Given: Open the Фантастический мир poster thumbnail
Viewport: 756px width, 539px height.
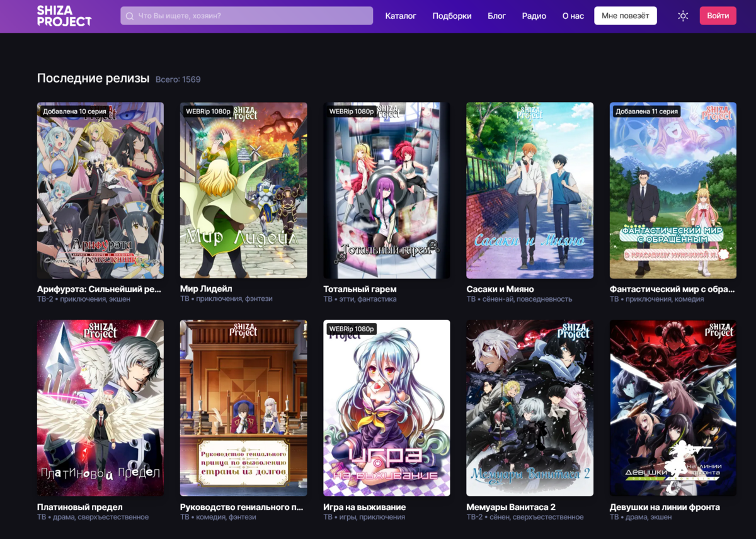Looking at the screenshot, I should click(x=673, y=190).
